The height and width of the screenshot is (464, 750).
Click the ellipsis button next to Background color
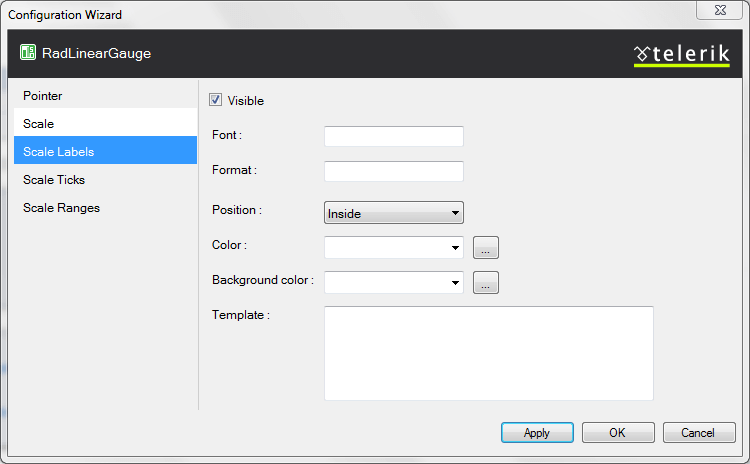485,282
